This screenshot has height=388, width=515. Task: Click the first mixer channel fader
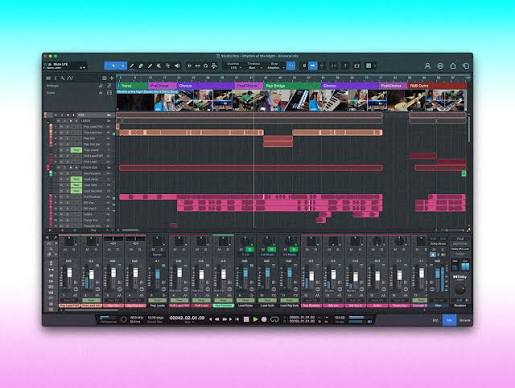[x=70, y=273]
